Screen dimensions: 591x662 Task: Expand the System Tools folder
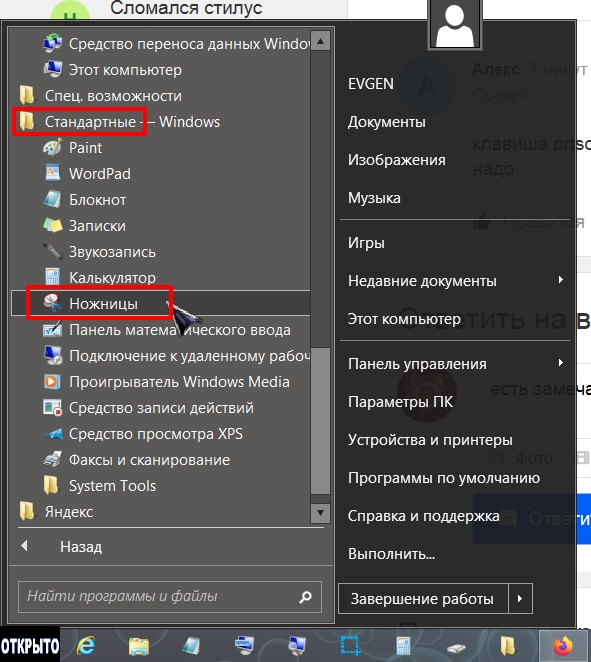[x=100, y=486]
